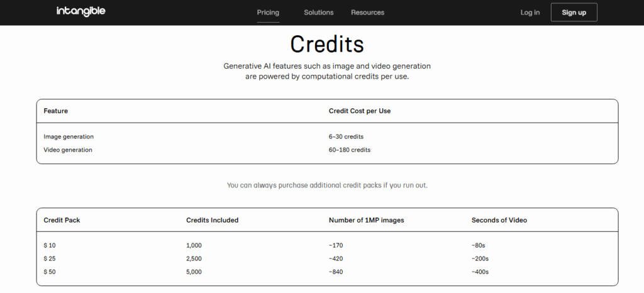Choose the $ 25 credit pack

[x=50, y=259]
